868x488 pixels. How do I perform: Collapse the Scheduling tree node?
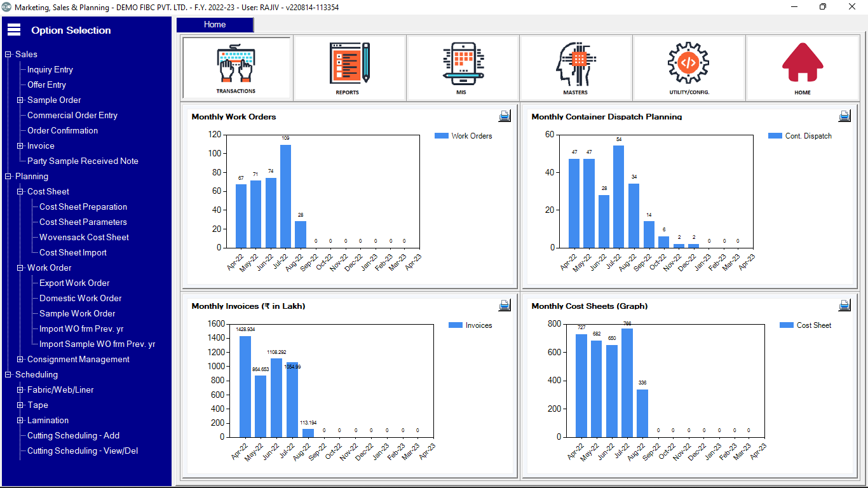[8, 375]
